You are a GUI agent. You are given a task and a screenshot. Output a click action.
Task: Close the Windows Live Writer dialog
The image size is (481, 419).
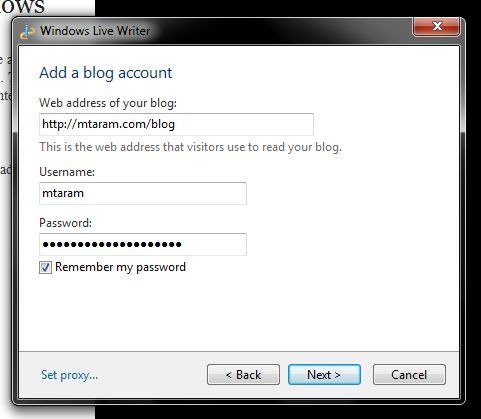pyautogui.click(x=436, y=26)
